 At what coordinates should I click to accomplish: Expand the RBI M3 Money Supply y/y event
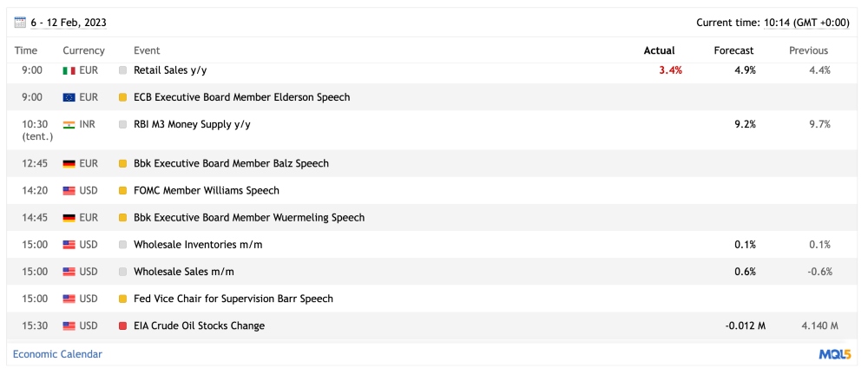pos(192,124)
